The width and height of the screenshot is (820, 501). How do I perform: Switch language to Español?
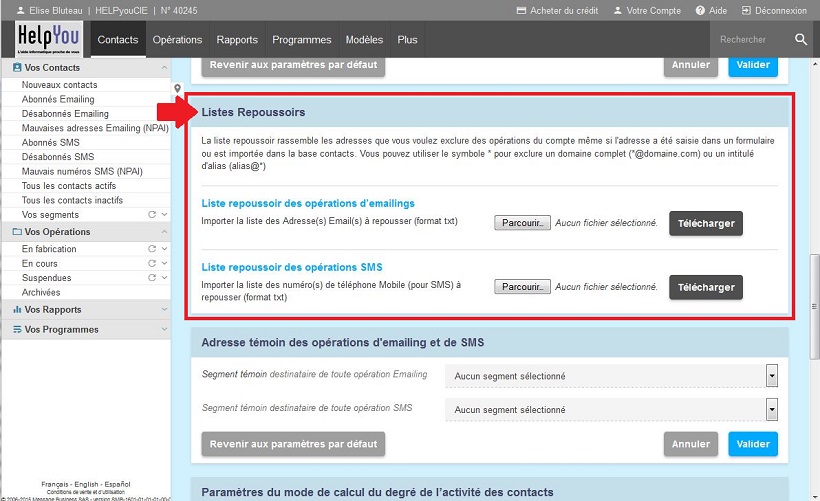point(118,484)
